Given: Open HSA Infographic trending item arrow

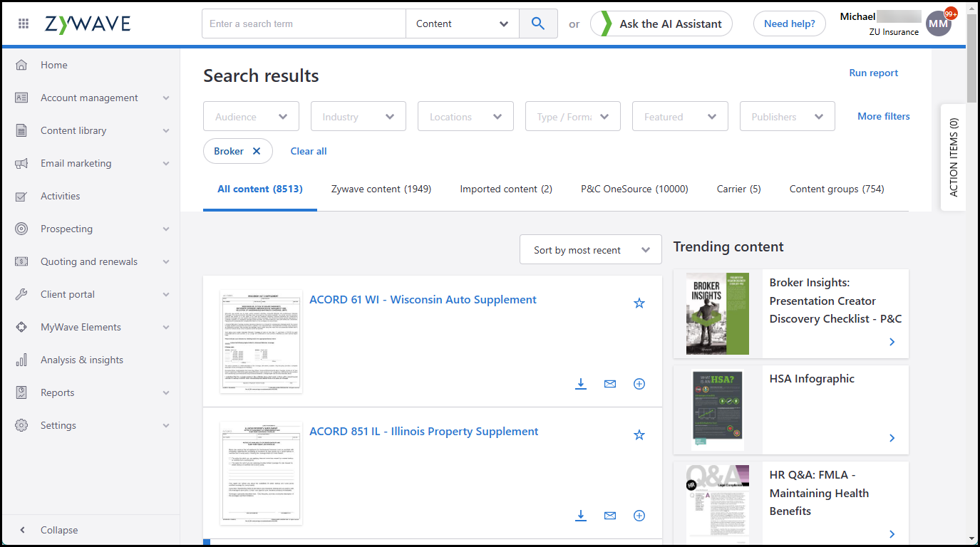Looking at the screenshot, I should (892, 438).
